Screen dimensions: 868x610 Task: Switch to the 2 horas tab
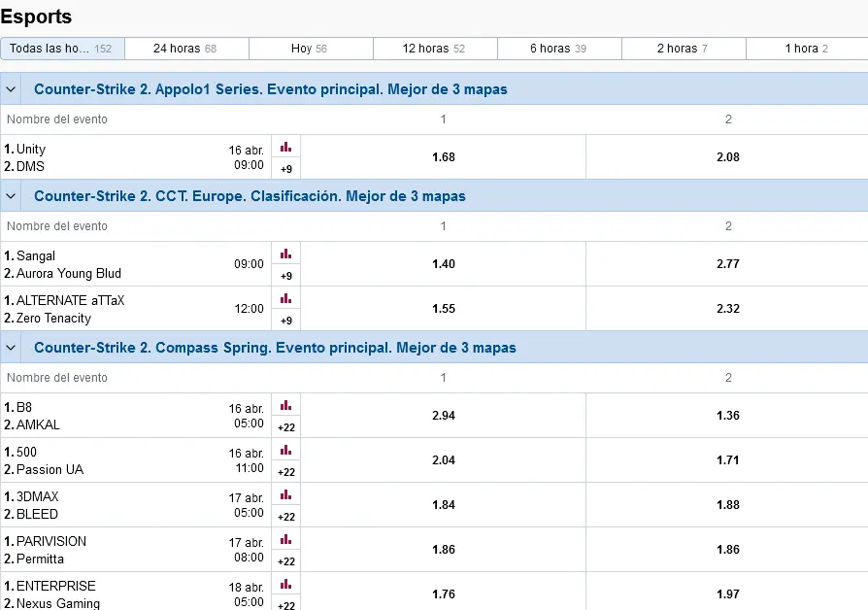pos(684,49)
